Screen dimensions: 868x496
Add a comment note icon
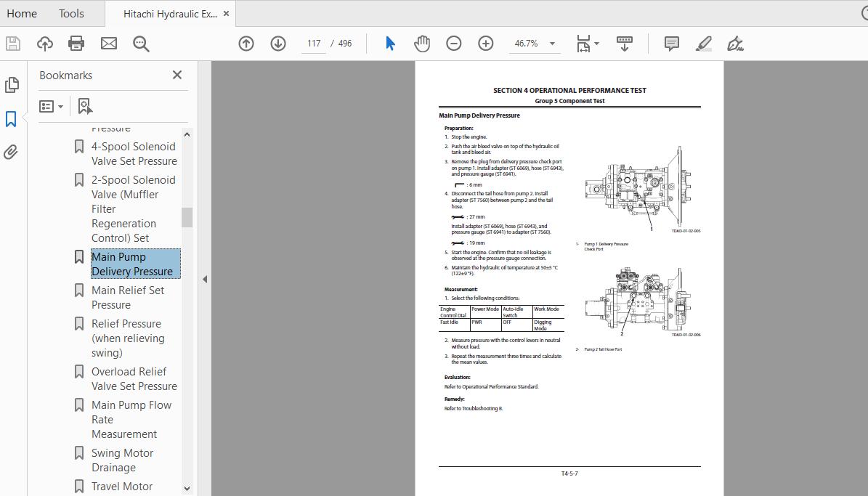click(x=671, y=43)
